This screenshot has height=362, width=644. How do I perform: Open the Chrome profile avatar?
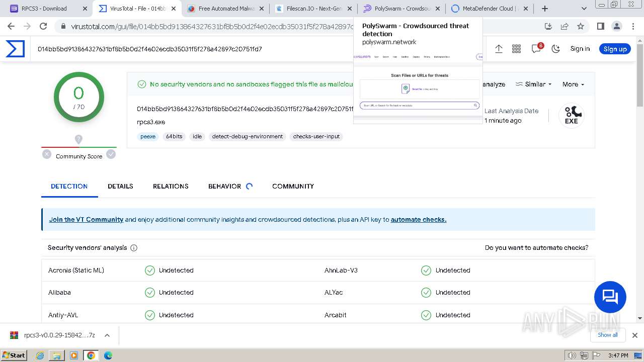click(616, 26)
